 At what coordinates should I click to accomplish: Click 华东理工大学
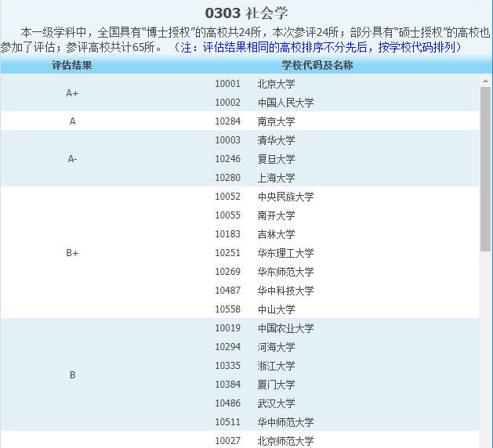(286, 253)
